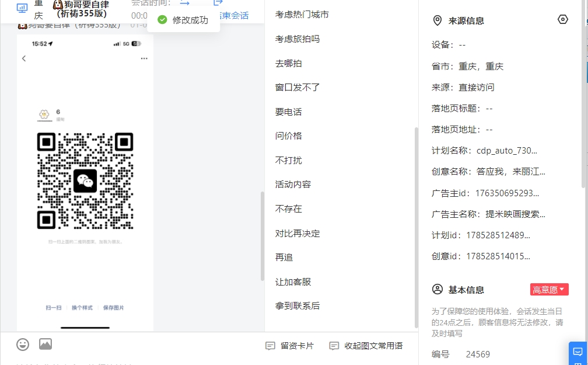Screen dimensions: 588x365
Task: Choose the 不存在 quick reply
Action: pos(288,209)
